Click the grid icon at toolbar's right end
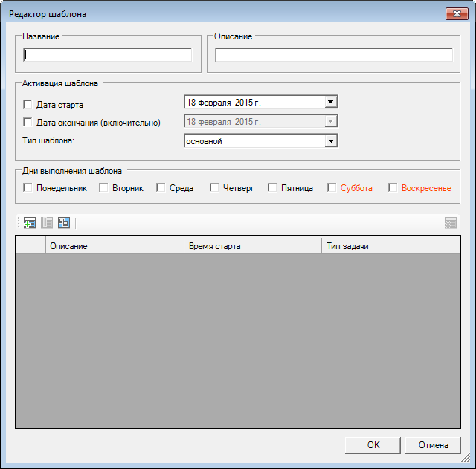The width and height of the screenshot is (476, 469). (450, 222)
